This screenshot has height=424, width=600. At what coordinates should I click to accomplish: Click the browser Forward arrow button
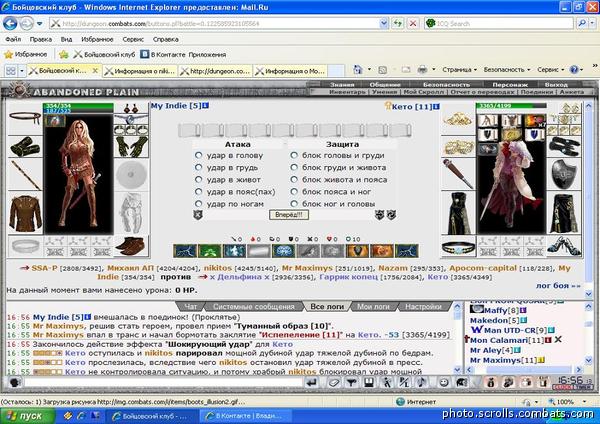[x=26, y=24]
